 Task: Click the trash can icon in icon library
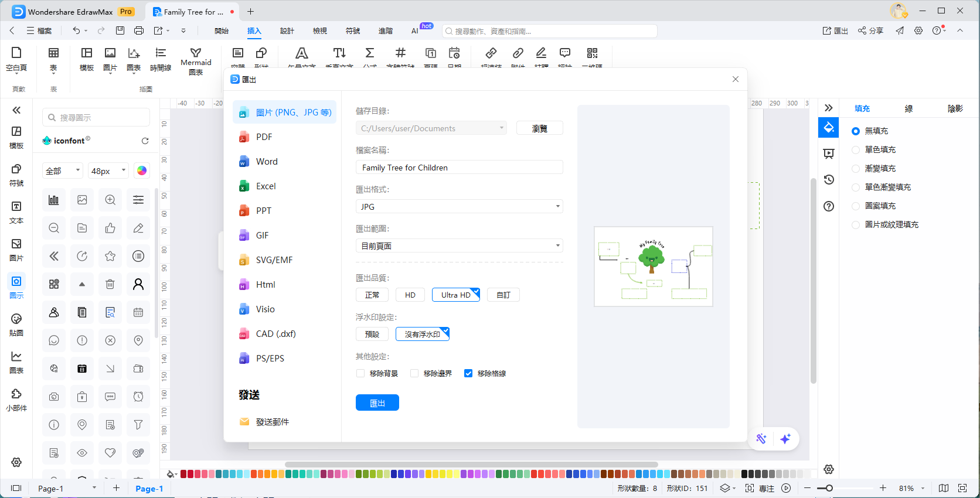(110, 284)
